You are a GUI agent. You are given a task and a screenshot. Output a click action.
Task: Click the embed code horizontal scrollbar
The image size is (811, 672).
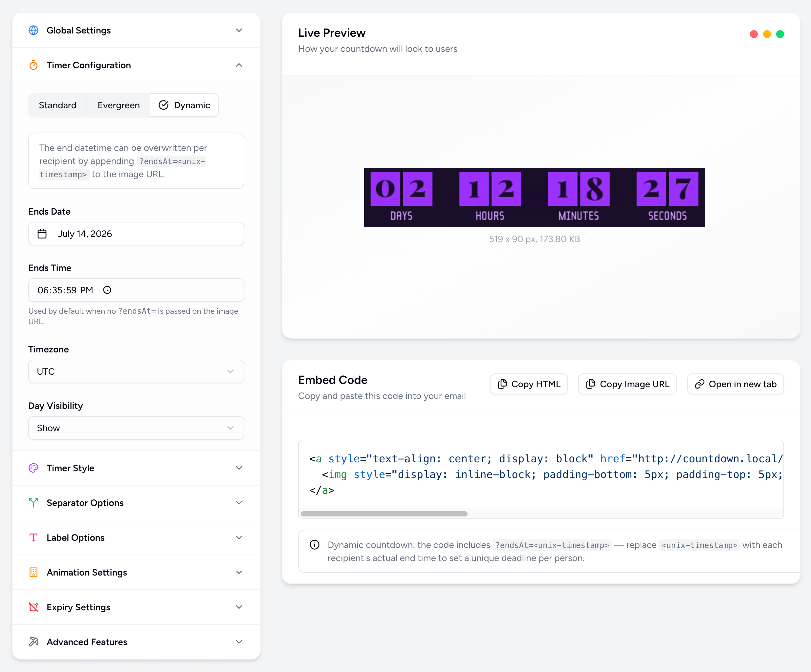pyautogui.click(x=384, y=514)
